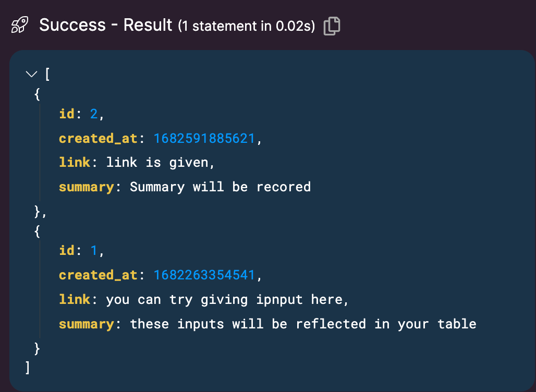Click the opening brace of second object
This screenshot has height=392, width=536.
(37, 231)
